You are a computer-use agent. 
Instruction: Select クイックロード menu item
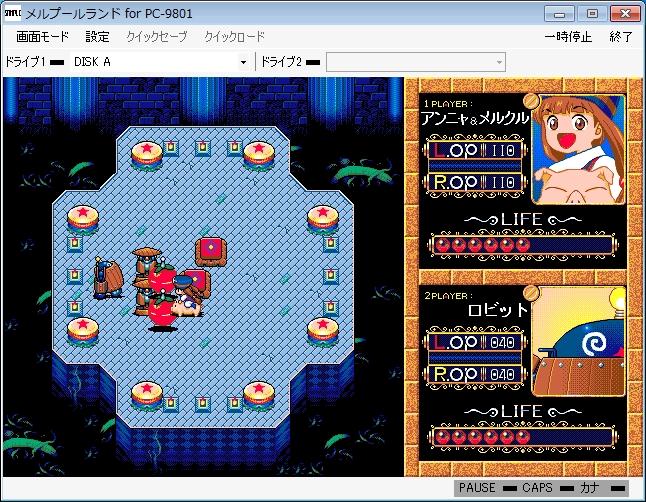[234, 37]
